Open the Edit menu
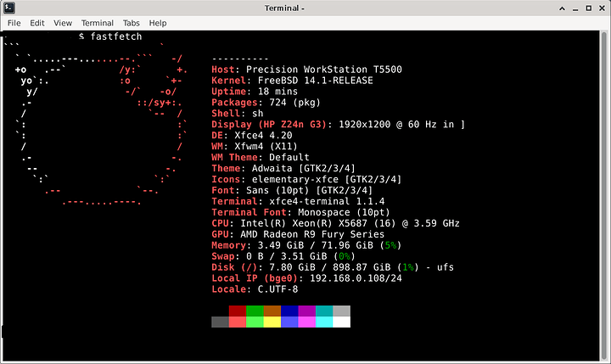611x364 pixels. [37, 23]
